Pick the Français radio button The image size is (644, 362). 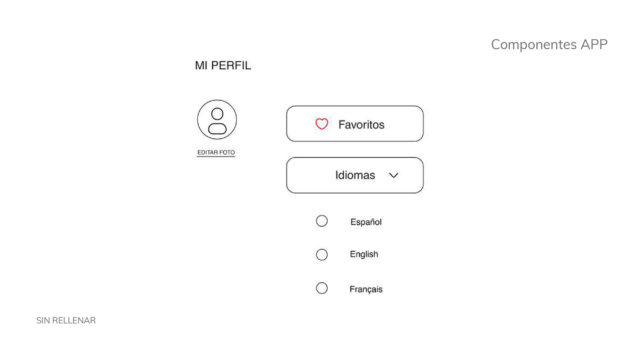pos(322,288)
